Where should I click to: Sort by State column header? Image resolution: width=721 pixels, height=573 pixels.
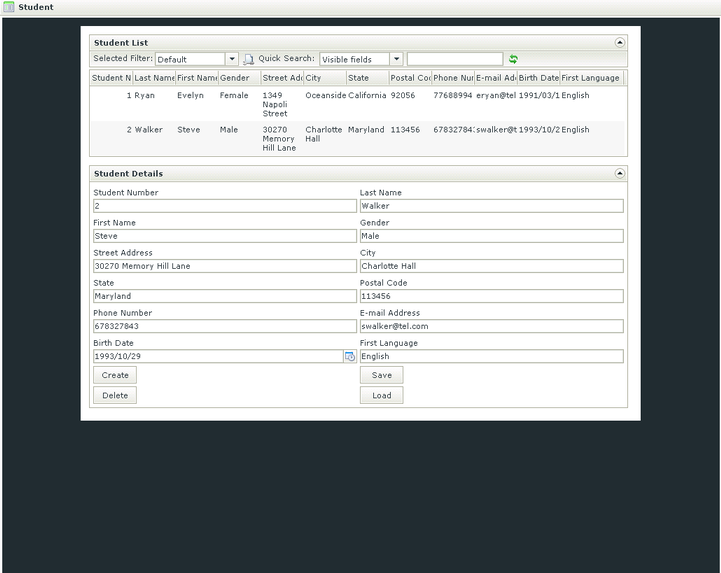367,78
